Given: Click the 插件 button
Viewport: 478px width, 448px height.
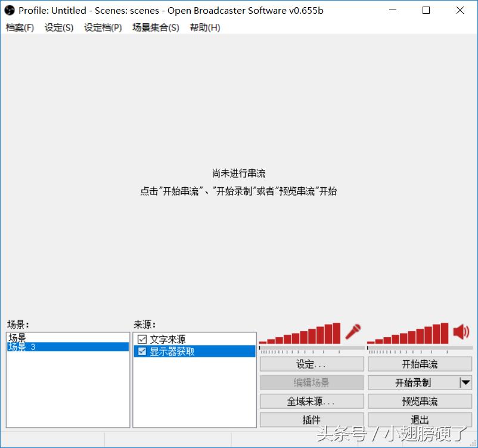Looking at the screenshot, I should click(311, 419).
